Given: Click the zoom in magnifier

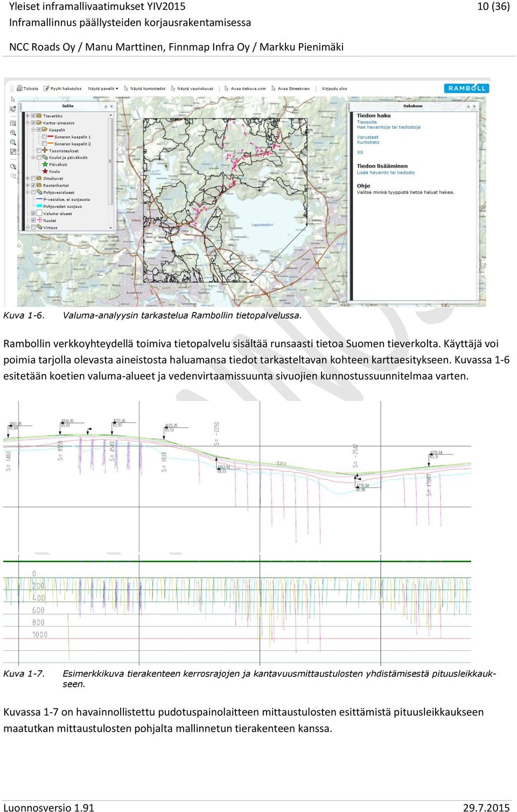Looking at the screenshot, I should pos(13,133).
